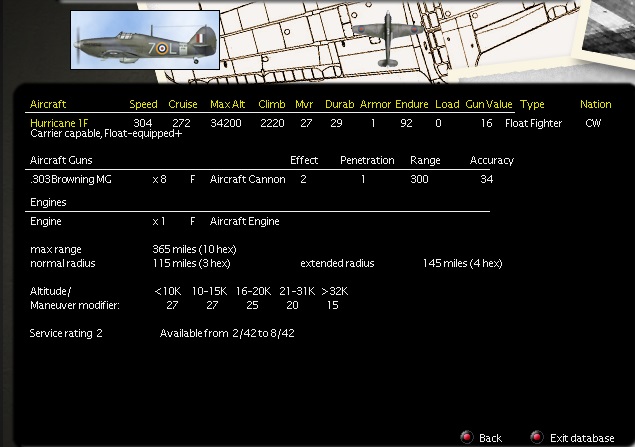Select the accuracy value 34
The width and height of the screenshot is (635, 447).
click(x=487, y=179)
